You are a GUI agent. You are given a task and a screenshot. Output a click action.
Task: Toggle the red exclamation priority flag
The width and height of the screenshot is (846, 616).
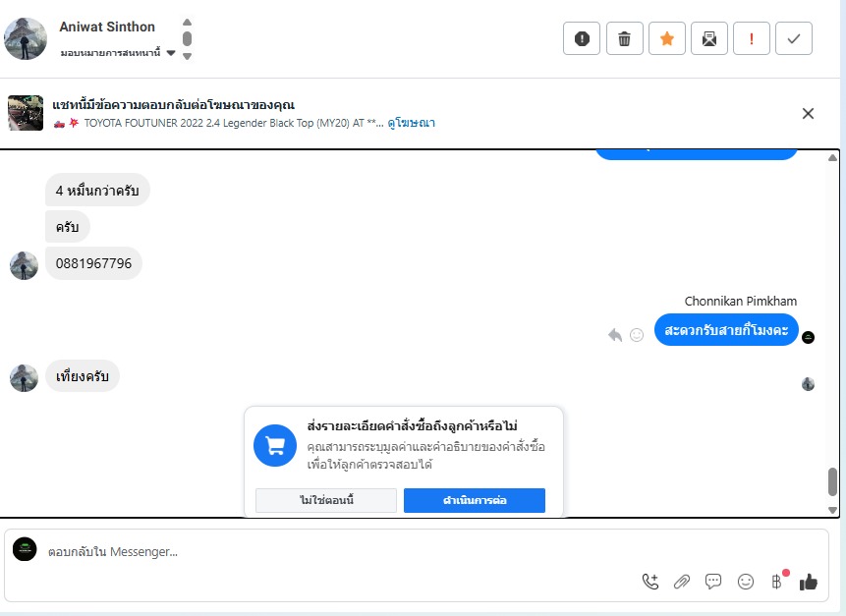coord(752,38)
